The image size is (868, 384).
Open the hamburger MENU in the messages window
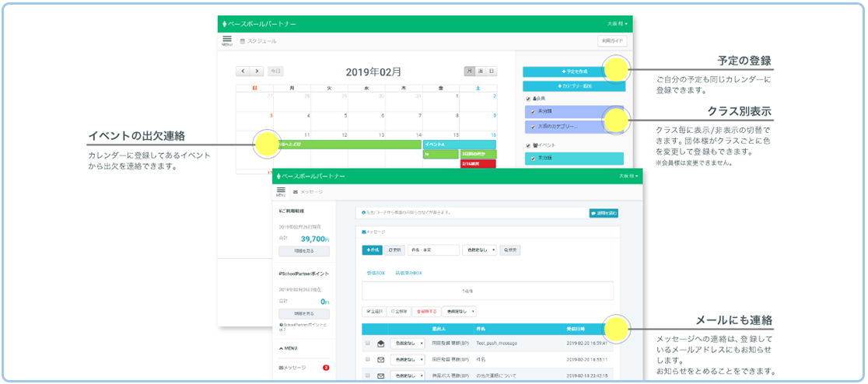tap(281, 191)
